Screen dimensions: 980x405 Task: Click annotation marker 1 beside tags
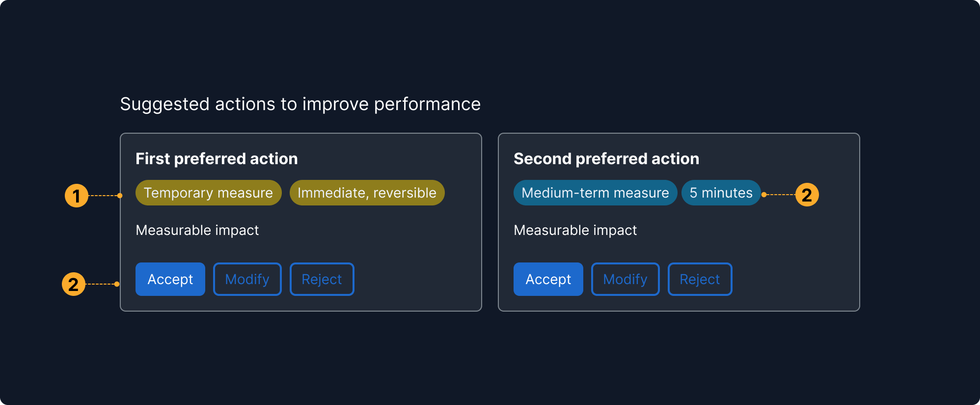click(x=77, y=196)
